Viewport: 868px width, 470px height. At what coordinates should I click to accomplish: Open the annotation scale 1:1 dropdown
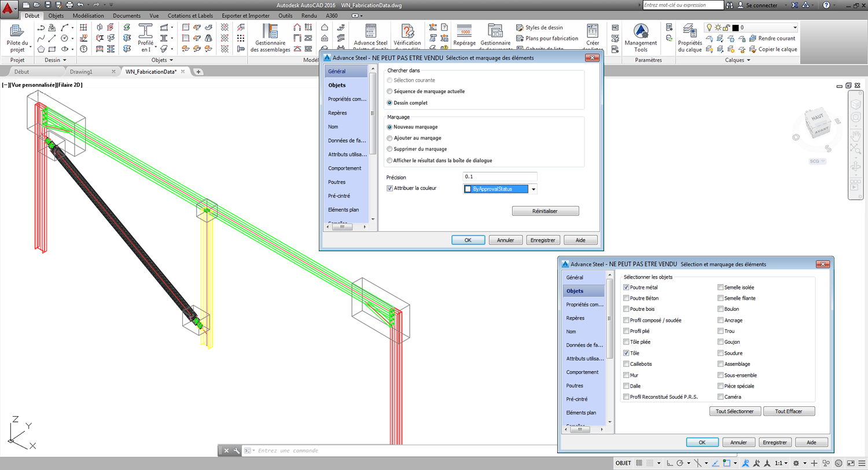click(x=781, y=464)
